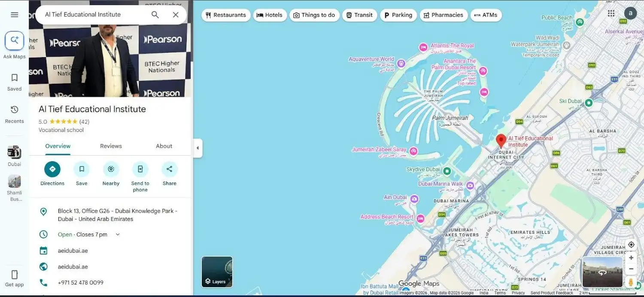Switch to the About tab

pyautogui.click(x=164, y=146)
